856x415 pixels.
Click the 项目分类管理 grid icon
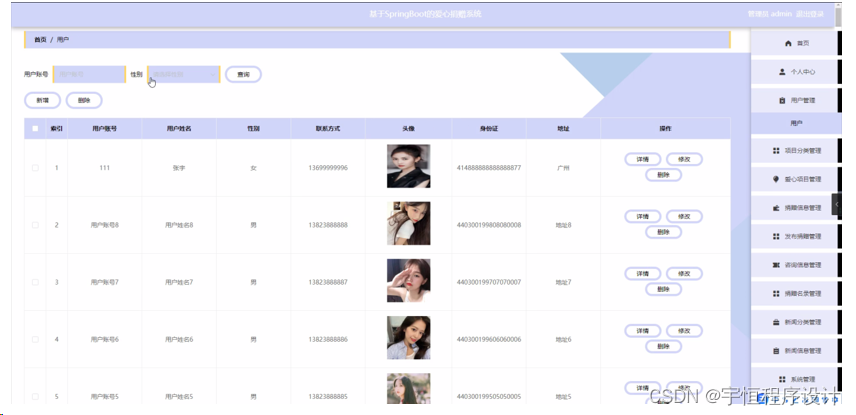[776, 151]
